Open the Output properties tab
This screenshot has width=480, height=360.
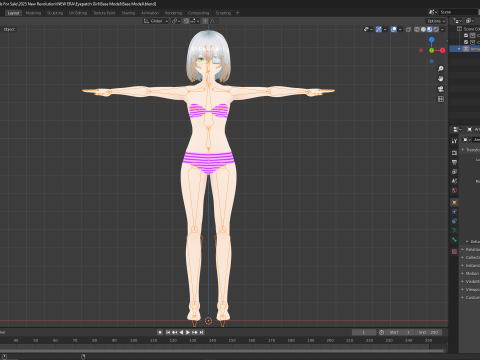454,162
